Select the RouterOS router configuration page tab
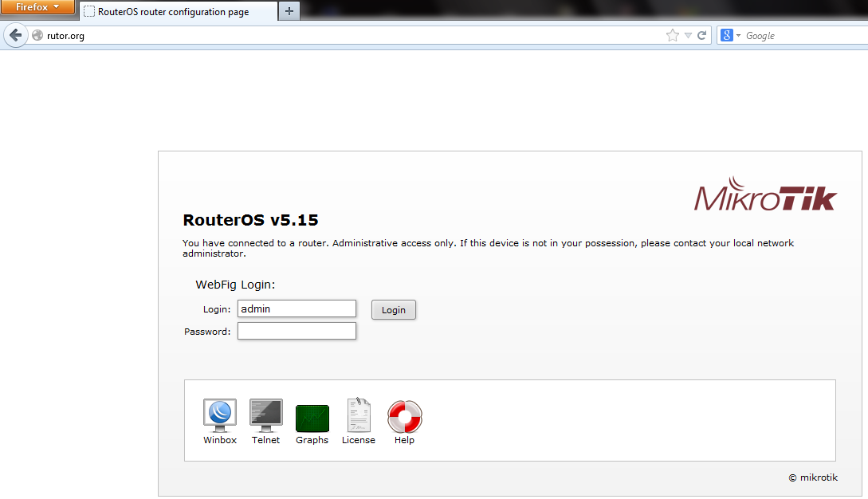This screenshot has width=868, height=499. tap(179, 12)
